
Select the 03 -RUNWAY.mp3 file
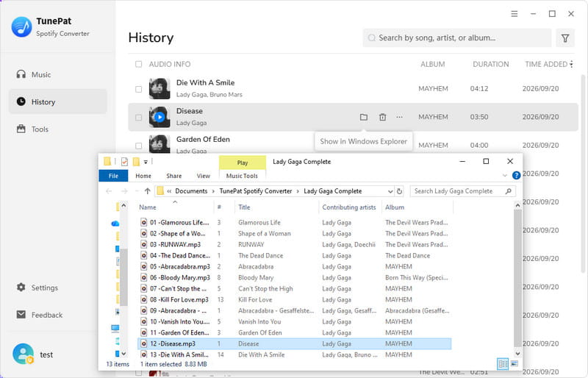175,244
